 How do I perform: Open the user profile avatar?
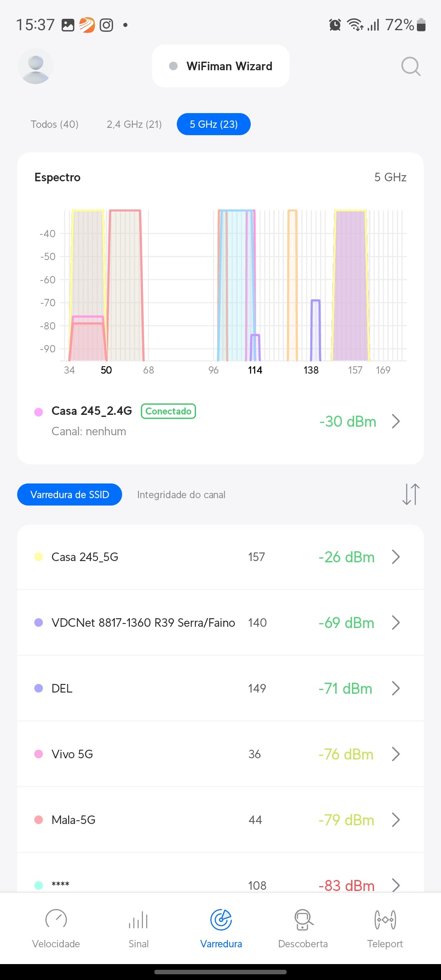(36, 66)
